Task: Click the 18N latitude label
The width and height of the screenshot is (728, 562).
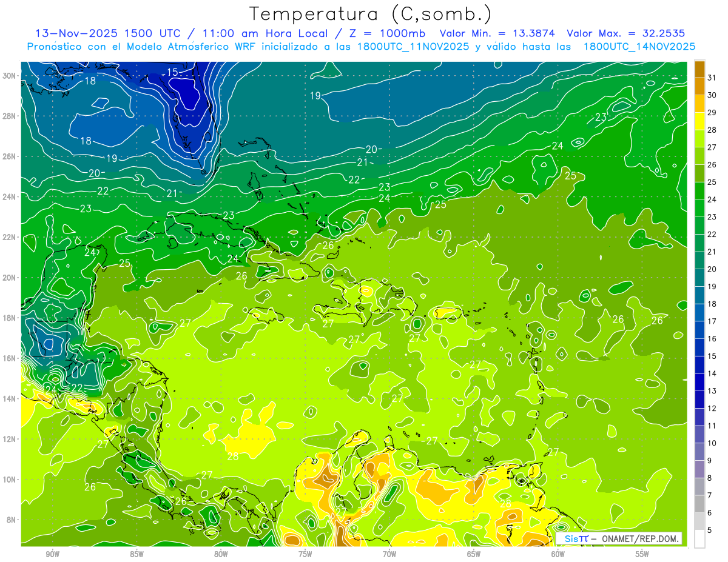Action: 10,318
